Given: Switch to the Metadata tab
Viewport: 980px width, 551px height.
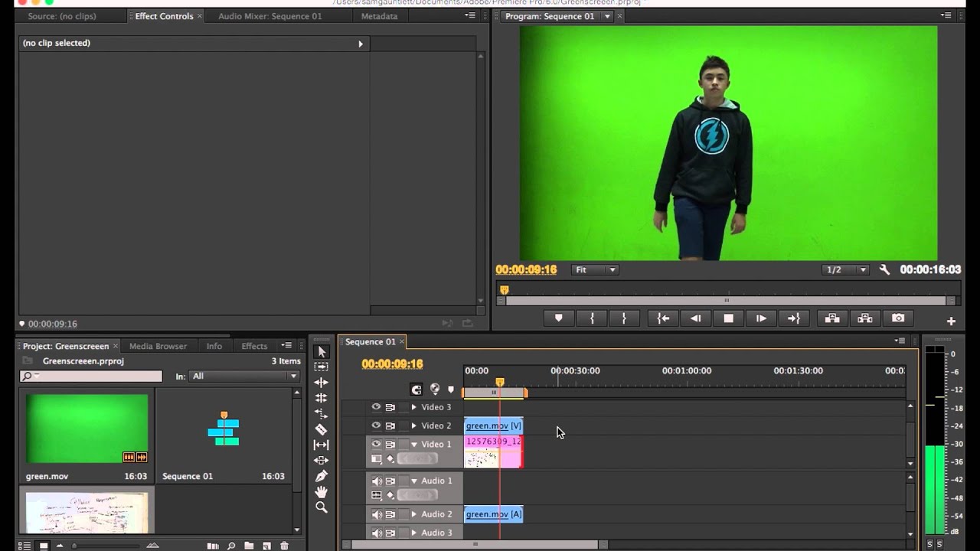Looking at the screenshot, I should [379, 16].
